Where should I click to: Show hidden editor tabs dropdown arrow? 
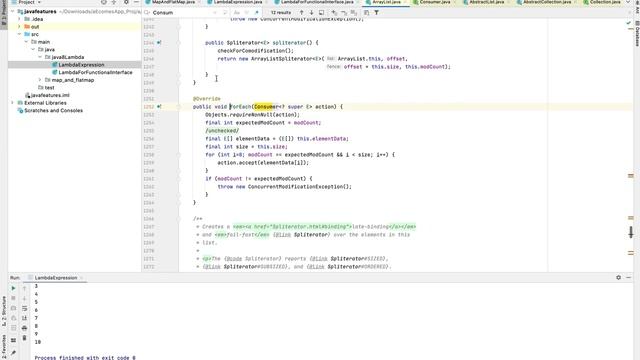point(629,2)
